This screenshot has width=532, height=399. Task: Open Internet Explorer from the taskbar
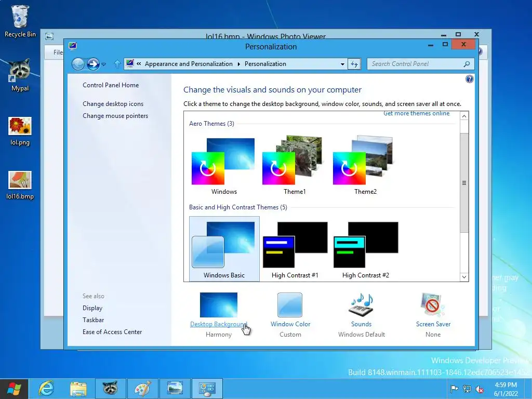click(x=46, y=389)
